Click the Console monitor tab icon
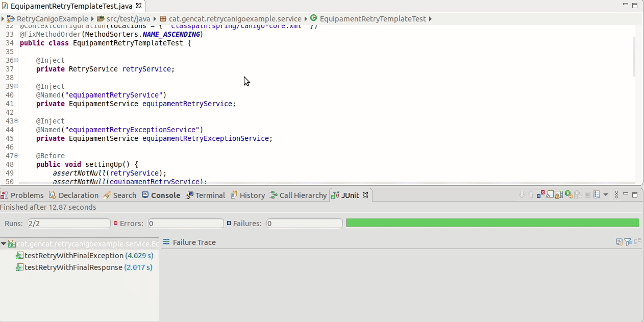644x322 pixels. 145,195
